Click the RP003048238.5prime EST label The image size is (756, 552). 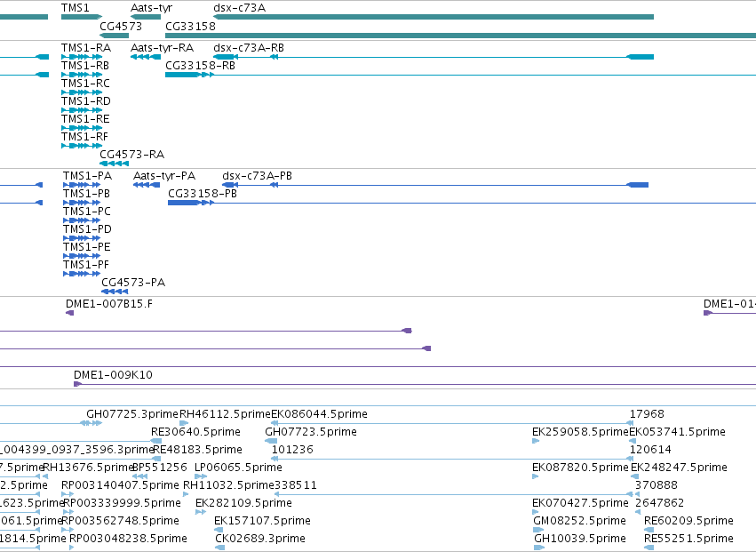coord(128,539)
